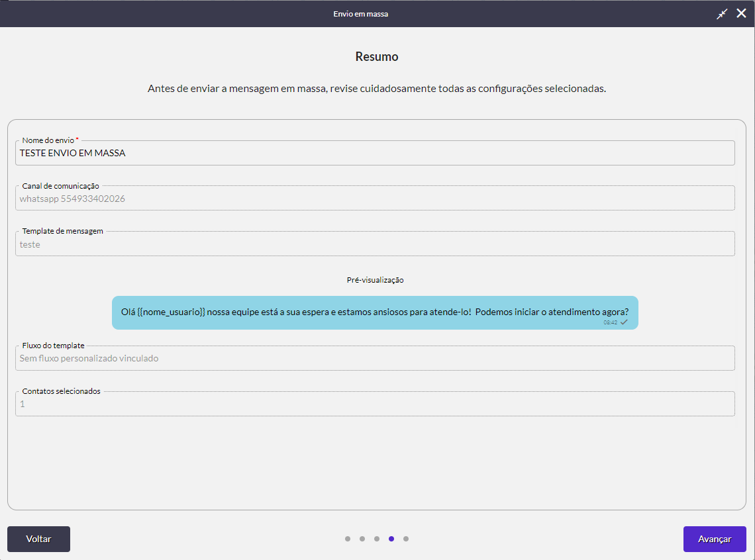755x560 pixels.
Task: Click the Voltar button
Action: [x=38, y=539]
